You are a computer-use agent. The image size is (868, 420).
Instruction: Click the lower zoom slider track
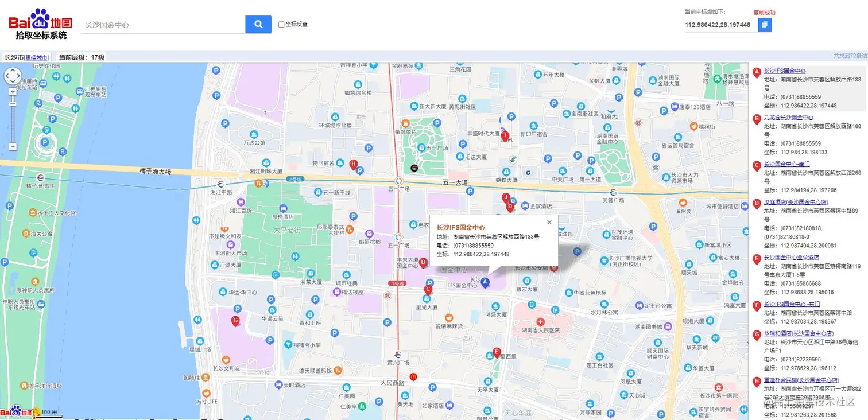click(x=13, y=123)
